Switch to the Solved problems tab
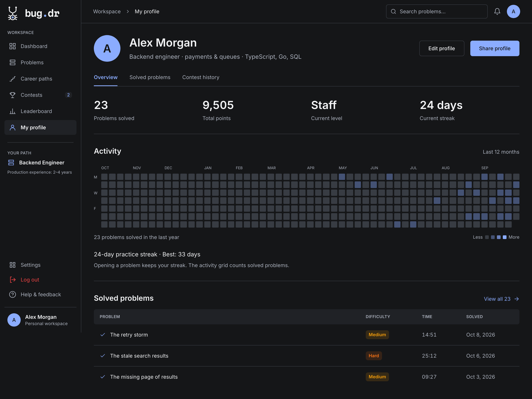 150,77
